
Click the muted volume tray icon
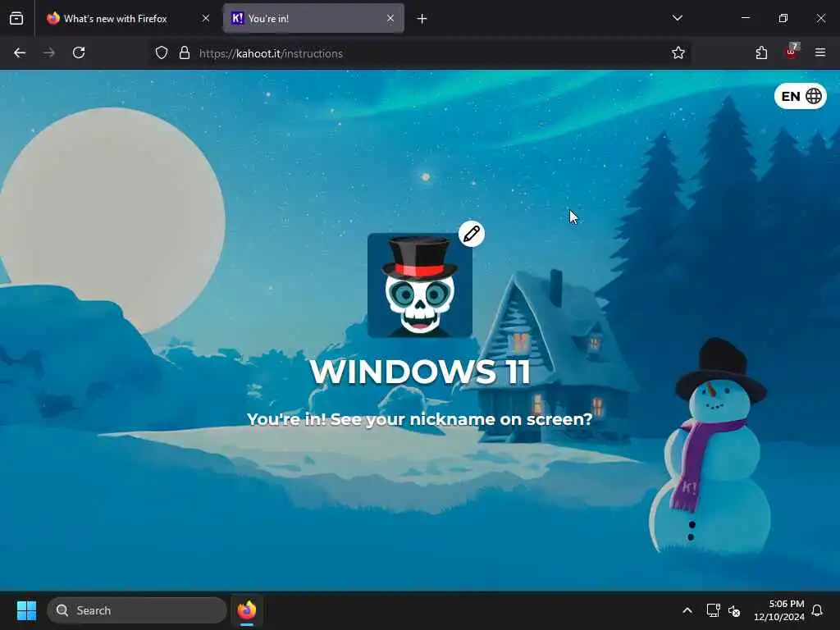pos(734,610)
